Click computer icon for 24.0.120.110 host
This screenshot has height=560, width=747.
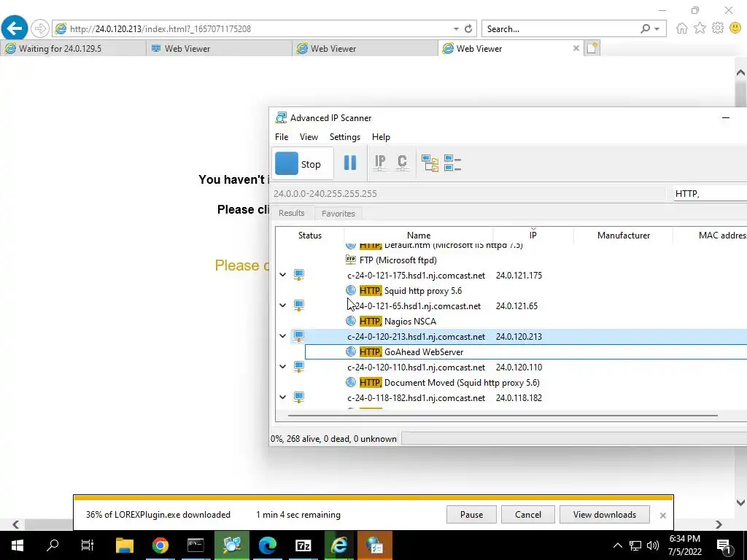[x=298, y=367]
